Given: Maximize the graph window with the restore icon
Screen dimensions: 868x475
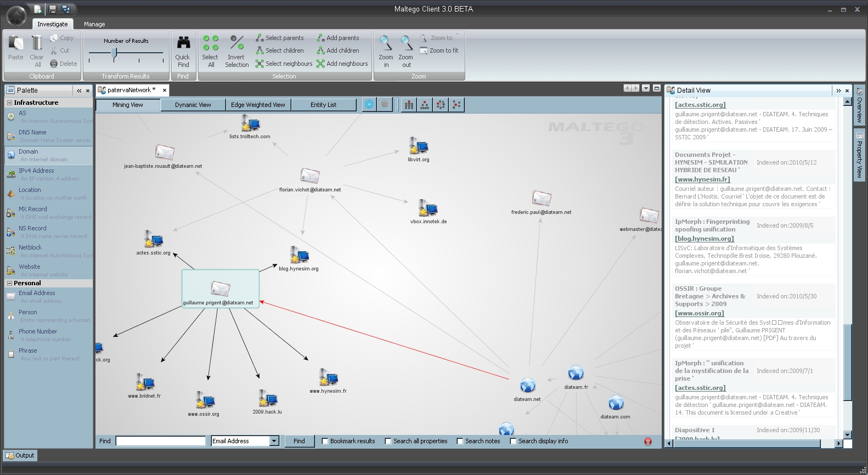Looking at the screenshot, I should (x=656, y=88).
